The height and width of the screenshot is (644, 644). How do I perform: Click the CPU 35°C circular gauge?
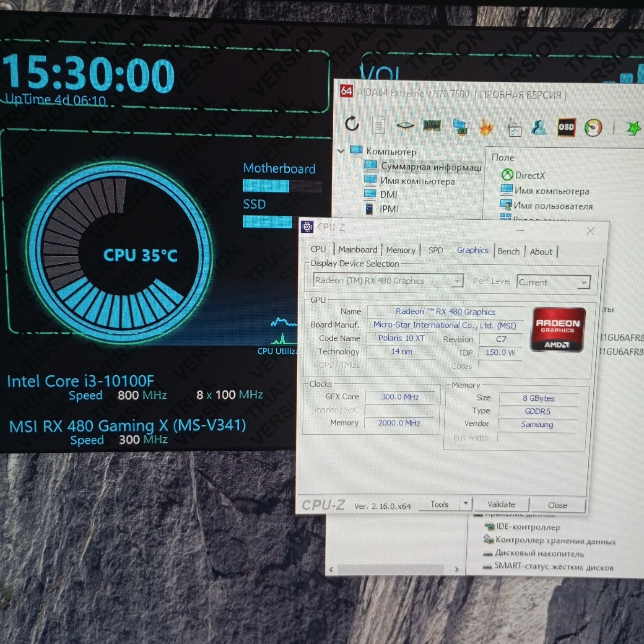[120, 252]
